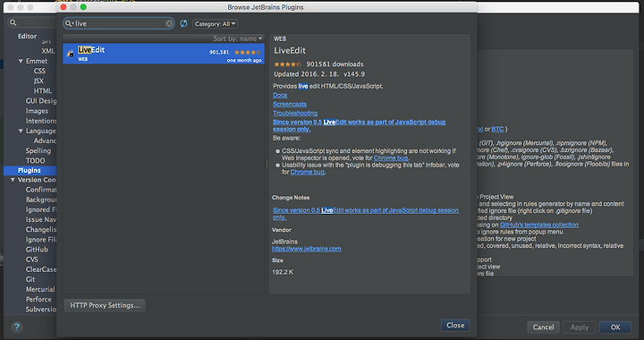Click Cancel in the Settings window
644x340 pixels.
coord(543,327)
